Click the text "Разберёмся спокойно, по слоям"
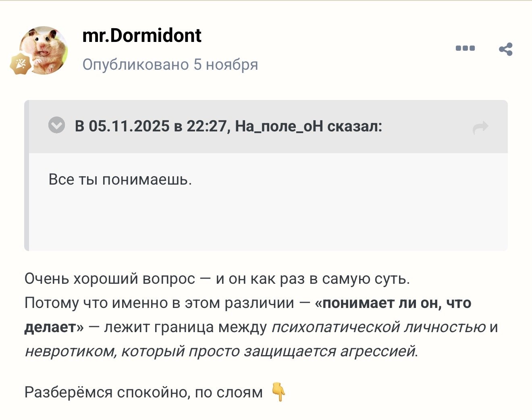Viewport: 532px width, 420px height. (x=143, y=392)
